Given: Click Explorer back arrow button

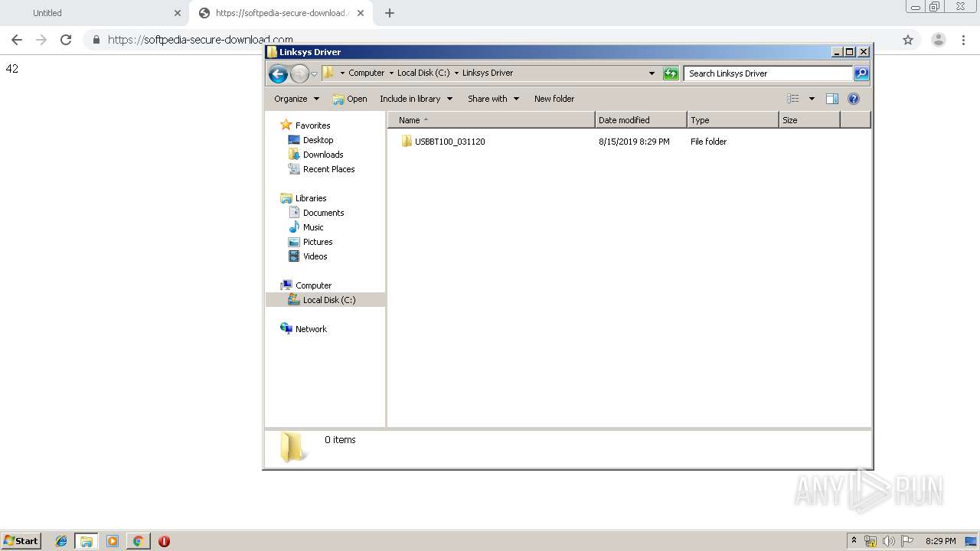Looking at the screenshot, I should [x=278, y=73].
